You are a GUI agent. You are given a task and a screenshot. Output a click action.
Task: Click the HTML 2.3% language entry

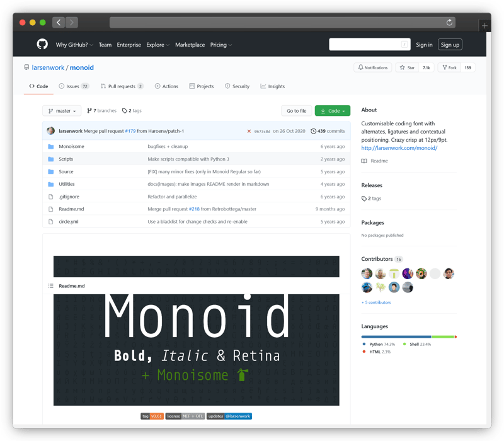click(376, 352)
